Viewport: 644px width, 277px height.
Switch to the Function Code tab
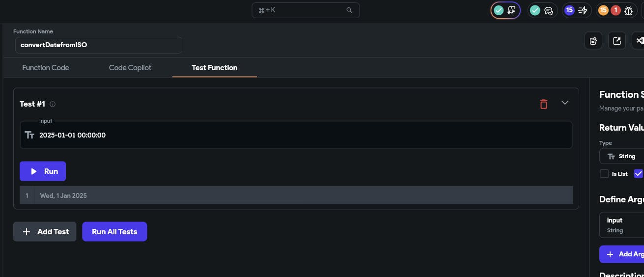[46, 68]
